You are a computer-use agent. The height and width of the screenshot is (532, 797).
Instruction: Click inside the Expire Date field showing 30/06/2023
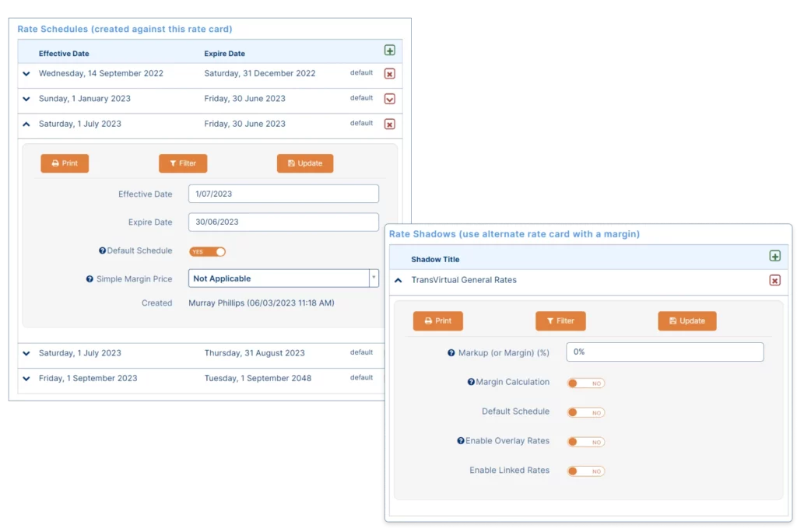click(x=283, y=222)
